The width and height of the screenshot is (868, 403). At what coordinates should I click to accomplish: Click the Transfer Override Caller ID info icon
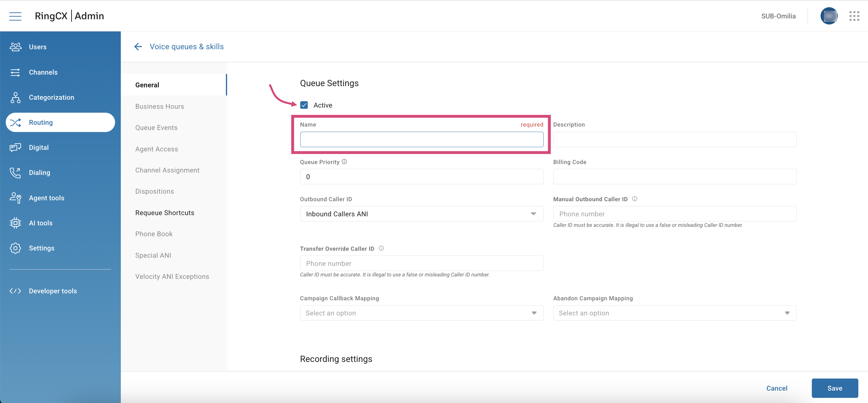tap(381, 248)
